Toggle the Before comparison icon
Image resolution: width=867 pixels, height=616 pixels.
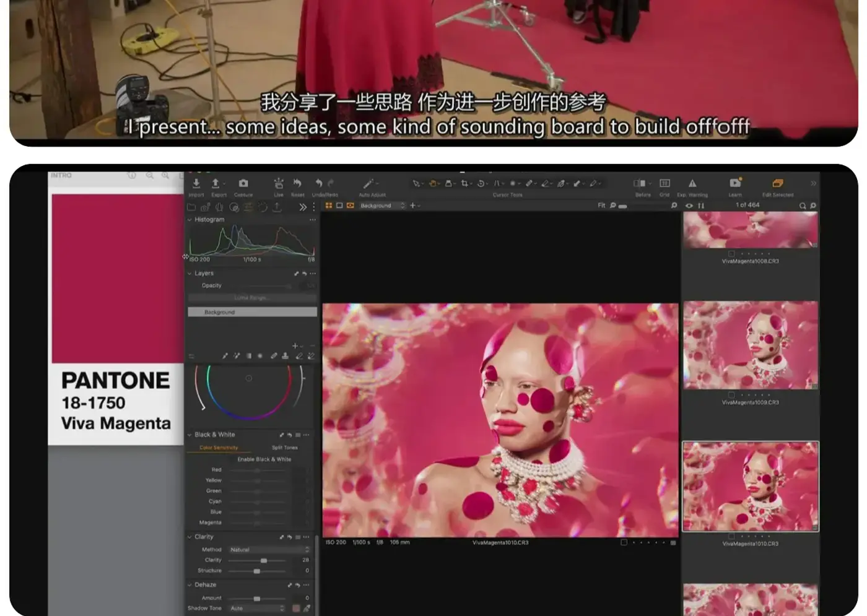click(x=640, y=183)
